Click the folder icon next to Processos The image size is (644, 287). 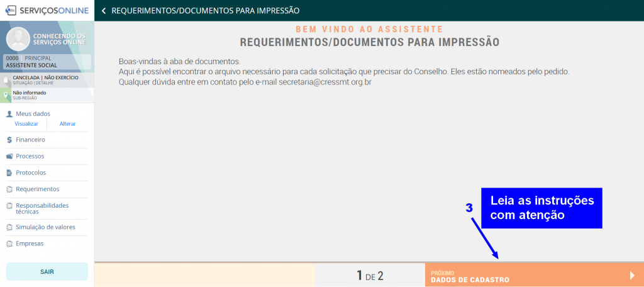9,156
